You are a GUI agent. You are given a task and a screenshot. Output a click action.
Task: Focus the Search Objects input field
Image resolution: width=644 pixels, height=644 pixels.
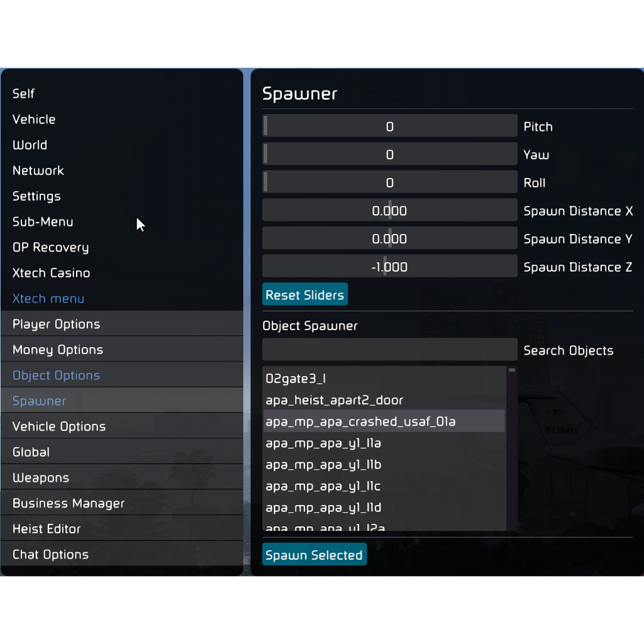[x=389, y=350]
